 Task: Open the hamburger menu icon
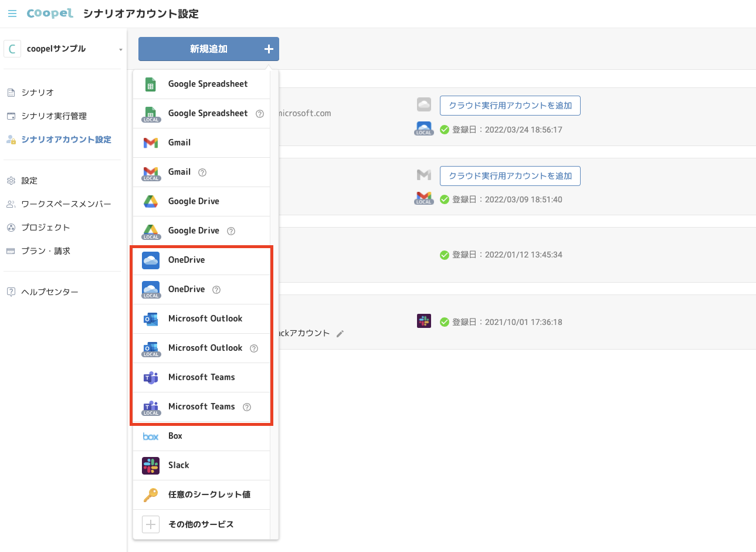pyautogui.click(x=12, y=13)
